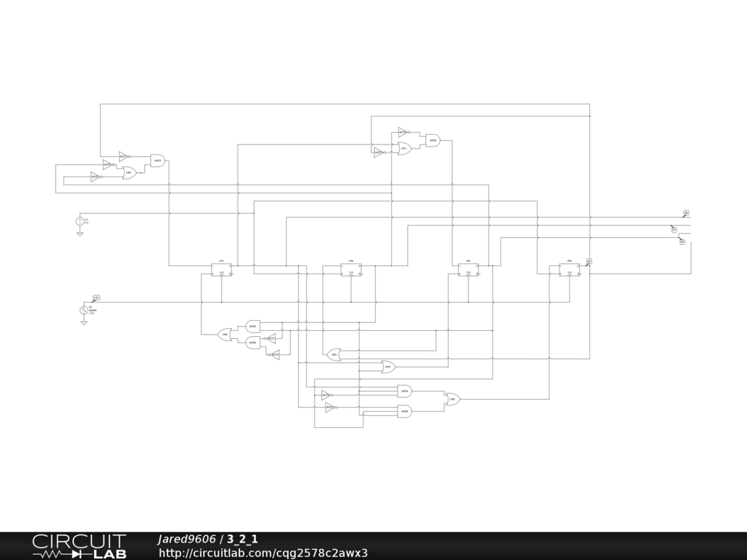
Task: Click the OR2 gate left of AND3
Action: pyautogui.click(x=225, y=334)
